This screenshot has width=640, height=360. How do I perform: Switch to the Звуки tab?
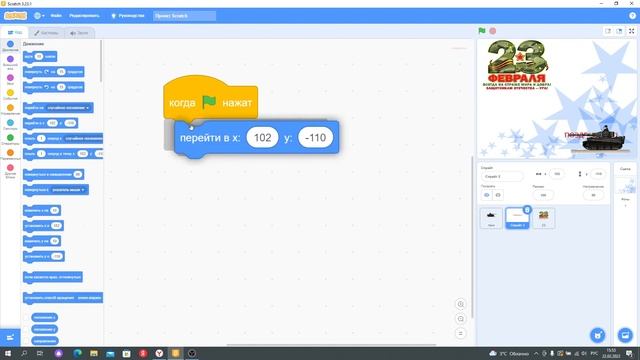click(x=79, y=33)
